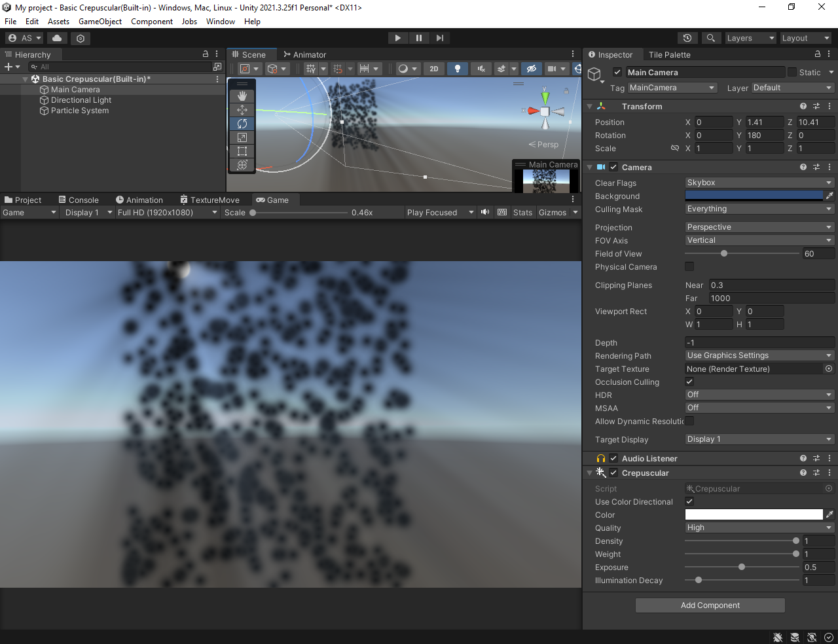The height and width of the screenshot is (644, 838).
Task: Open the Layout dropdown
Action: (x=805, y=38)
